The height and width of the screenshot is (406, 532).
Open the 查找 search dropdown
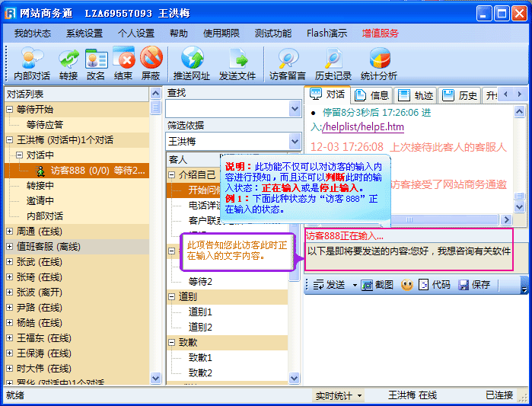295,110
